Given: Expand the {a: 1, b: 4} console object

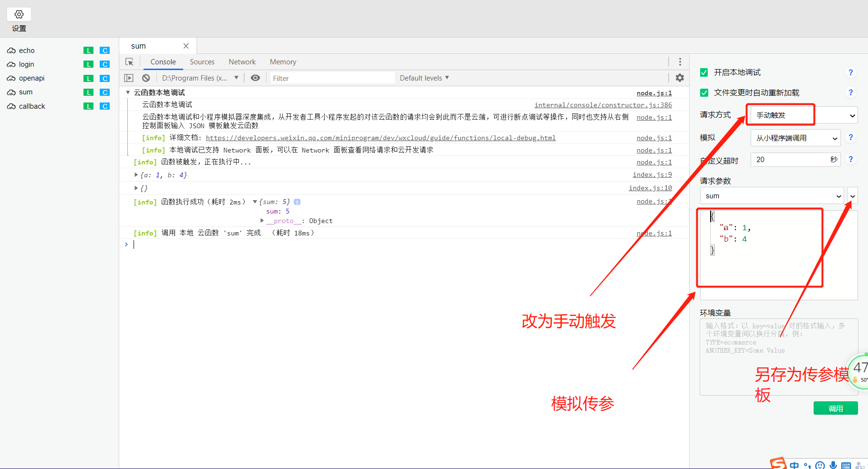Looking at the screenshot, I should click(136, 174).
